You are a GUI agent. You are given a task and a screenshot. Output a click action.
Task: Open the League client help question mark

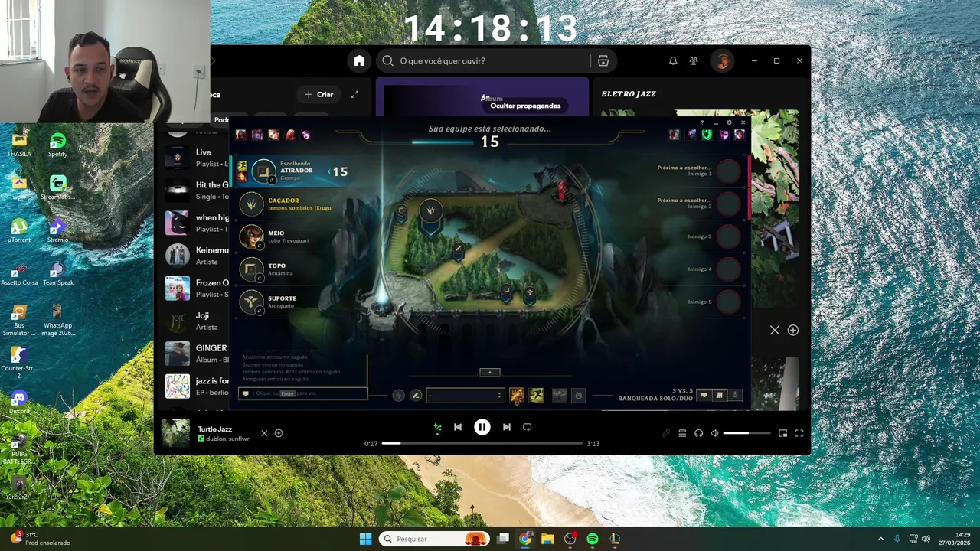coord(702,122)
